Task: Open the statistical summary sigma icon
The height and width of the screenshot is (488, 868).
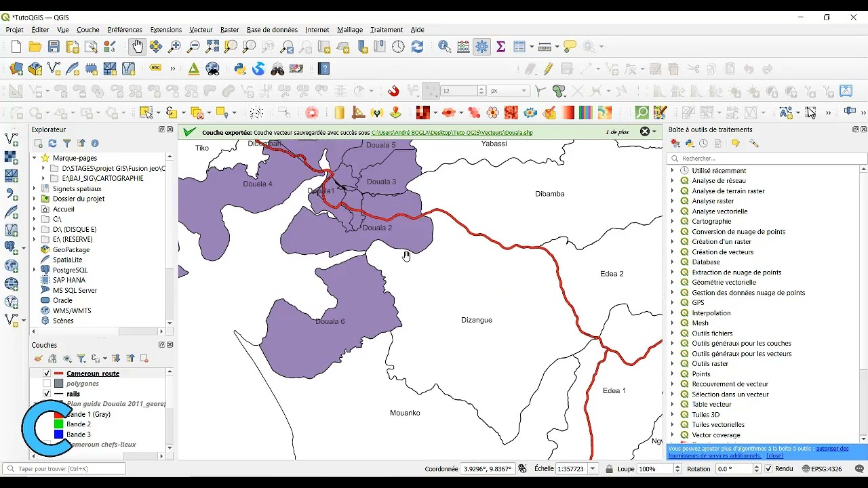Action: tap(501, 47)
